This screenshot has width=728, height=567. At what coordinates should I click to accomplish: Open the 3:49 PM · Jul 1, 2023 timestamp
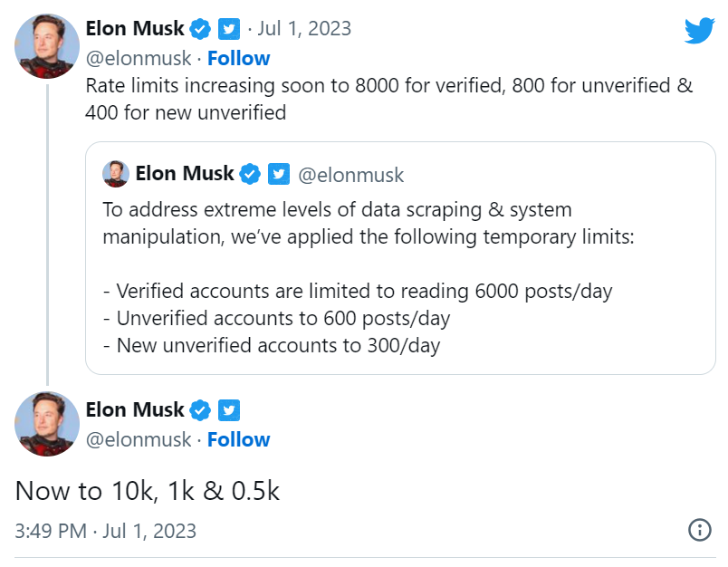click(106, 531)
